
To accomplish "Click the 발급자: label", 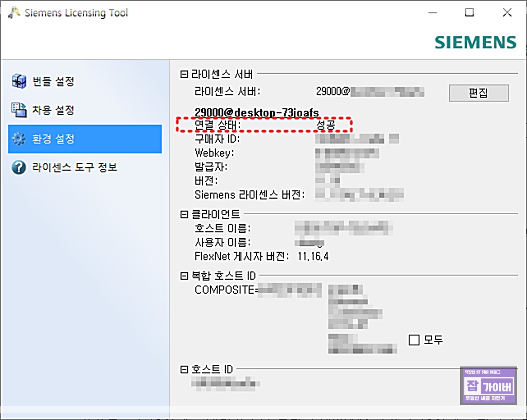I will click(x=211, y=167).
